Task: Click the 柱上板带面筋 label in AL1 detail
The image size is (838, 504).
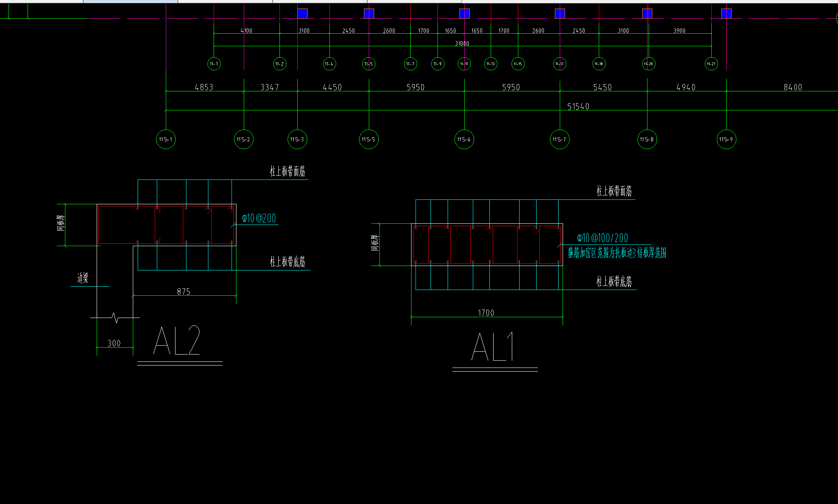Action: [x=614, y=190]
